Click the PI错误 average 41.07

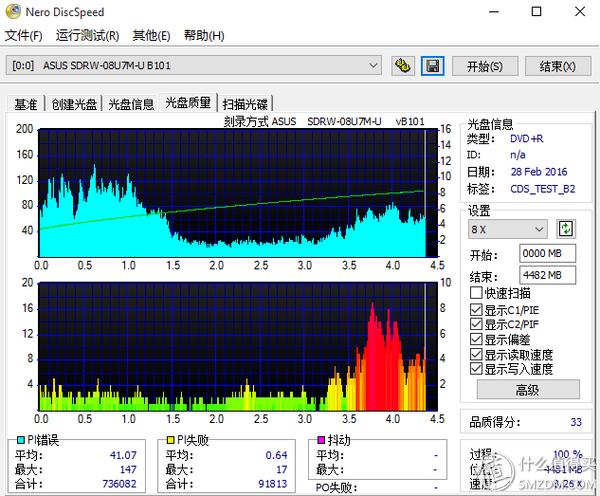point(123,455)
